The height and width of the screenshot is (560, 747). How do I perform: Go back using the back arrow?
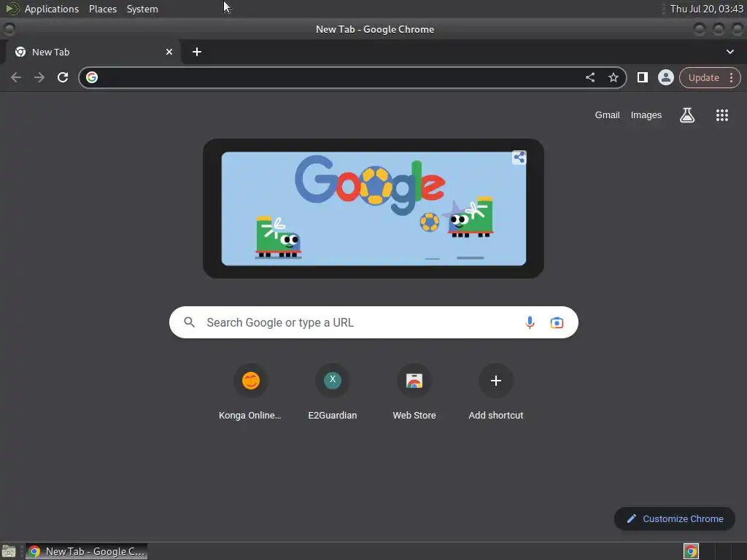16,77
